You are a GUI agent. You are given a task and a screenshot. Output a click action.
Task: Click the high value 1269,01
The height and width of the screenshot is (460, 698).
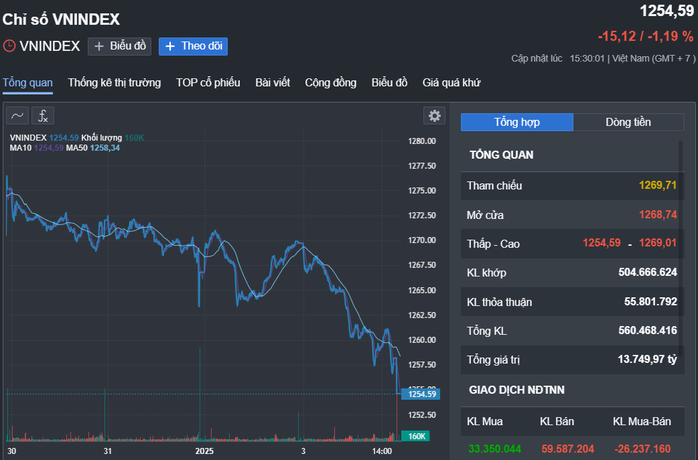pos(658,243)
